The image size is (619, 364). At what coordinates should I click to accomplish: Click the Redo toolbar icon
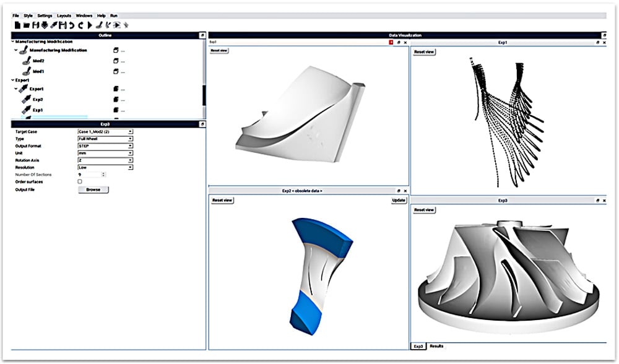[x=81, y=25]
